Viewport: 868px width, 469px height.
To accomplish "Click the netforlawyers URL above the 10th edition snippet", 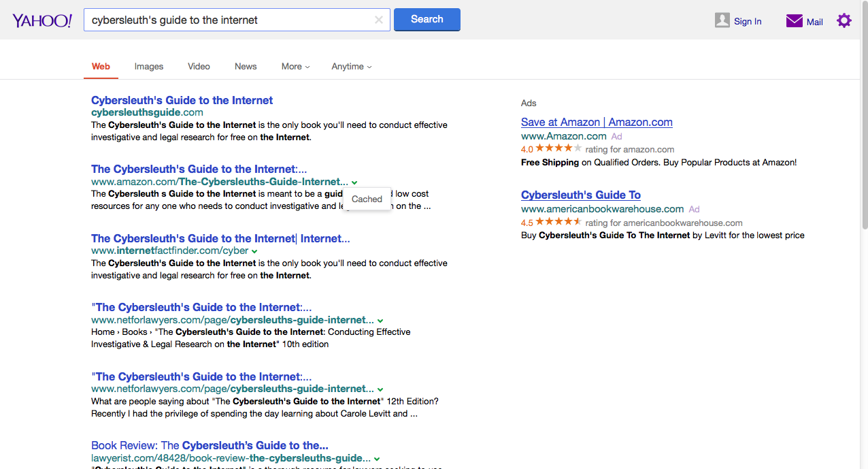I will [x=233, y=320].
